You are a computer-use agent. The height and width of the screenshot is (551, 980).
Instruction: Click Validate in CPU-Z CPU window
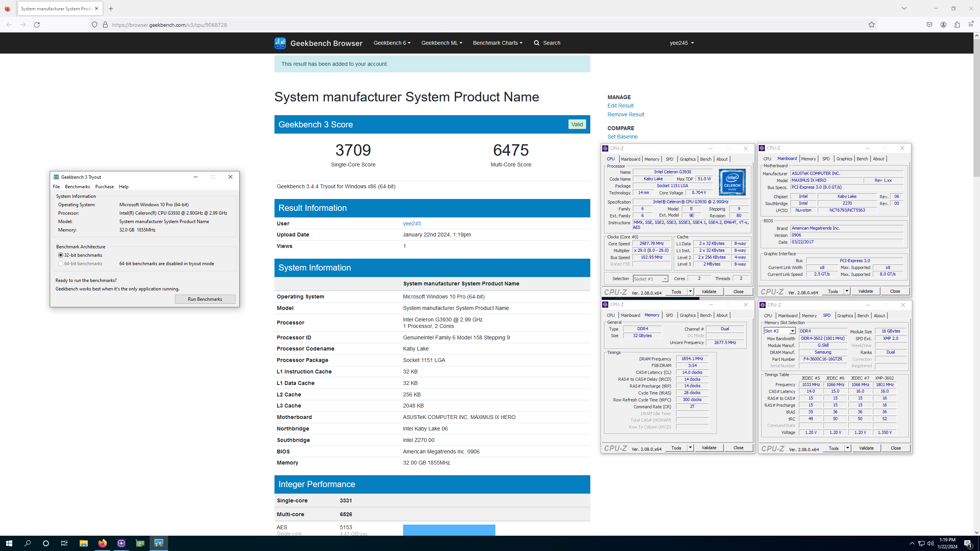click(x=709, y=292)
